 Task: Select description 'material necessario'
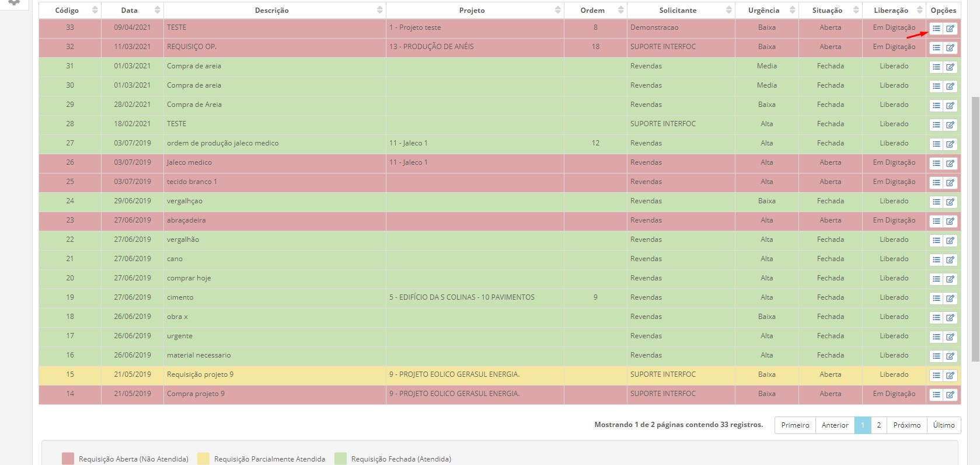pyautogui.click(x=198, y=355)
